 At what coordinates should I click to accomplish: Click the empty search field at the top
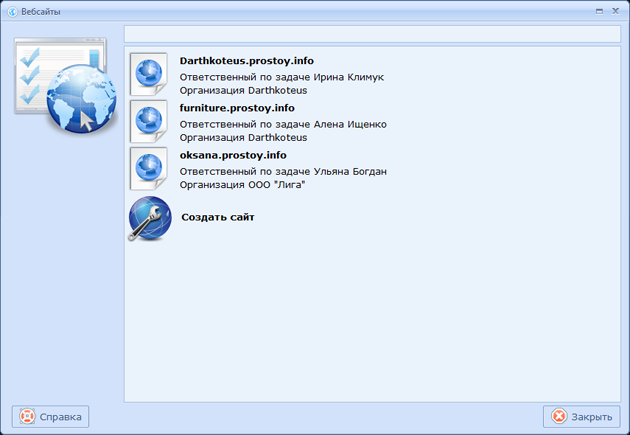coord(372,34)
